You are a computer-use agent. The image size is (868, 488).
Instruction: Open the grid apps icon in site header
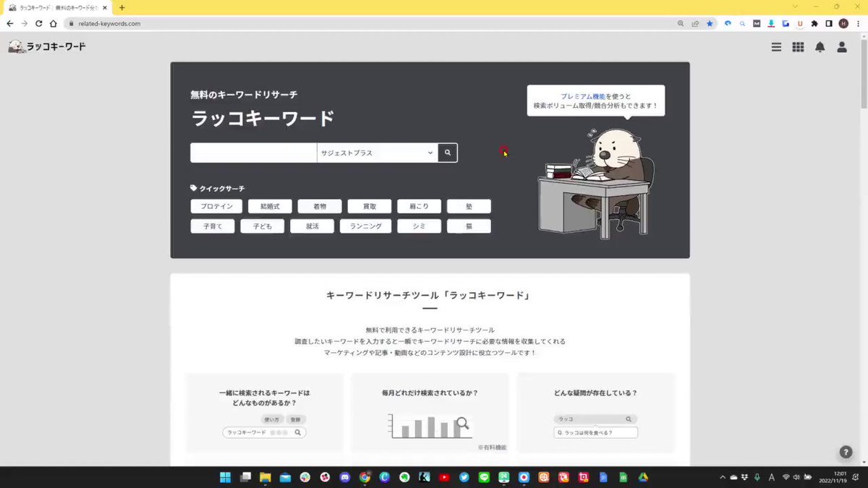pos(798,47)
